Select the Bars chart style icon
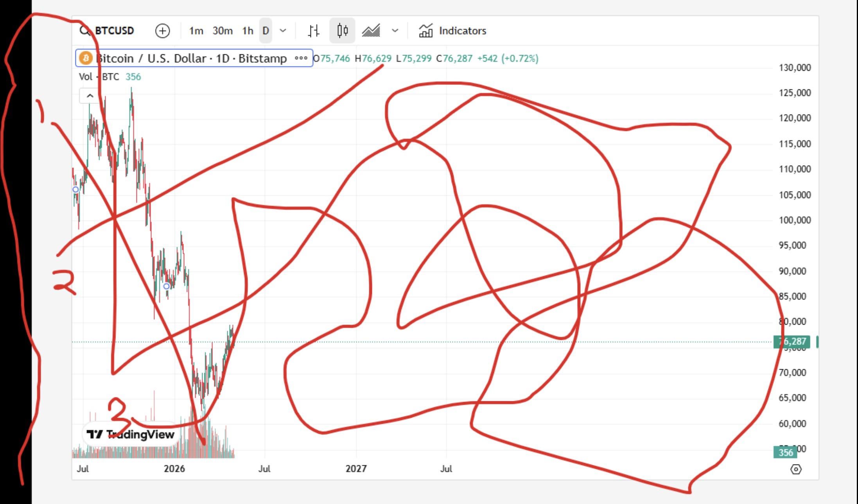The image size is (858, 504). pyautogui.click(x=313, y=30)
